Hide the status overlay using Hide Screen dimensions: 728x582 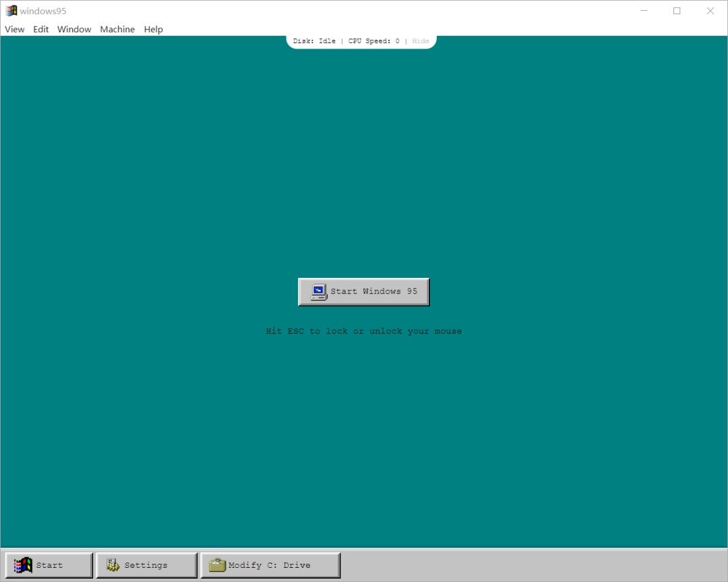(x=421, y=40)
